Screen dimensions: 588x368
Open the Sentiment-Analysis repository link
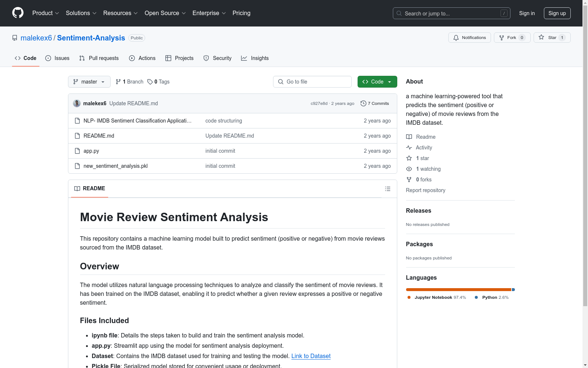(91, 38)
